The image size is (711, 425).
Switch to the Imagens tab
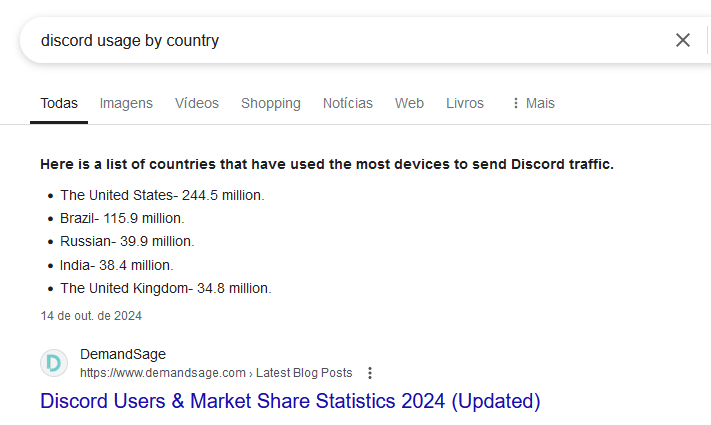(126, 103)
